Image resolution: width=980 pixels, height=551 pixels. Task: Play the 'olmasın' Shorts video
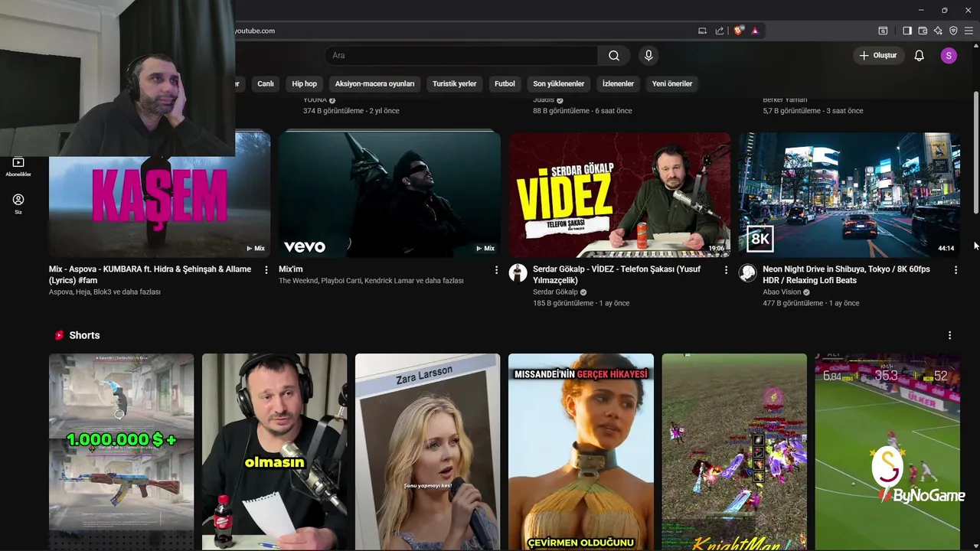point(274,452)
